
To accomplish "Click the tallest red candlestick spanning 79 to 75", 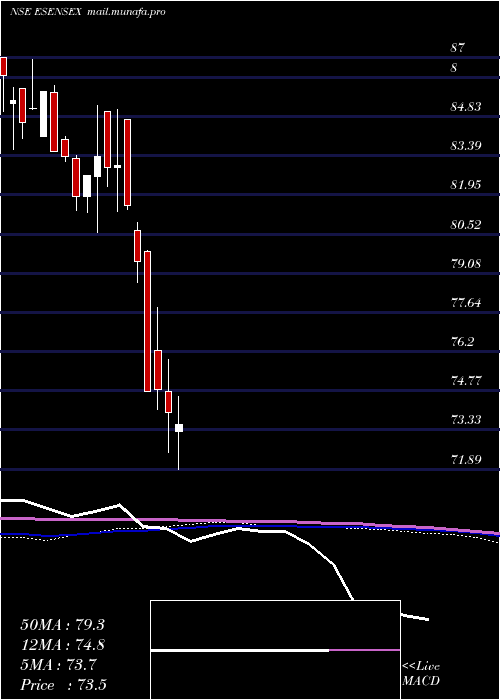I will [147, 321].
